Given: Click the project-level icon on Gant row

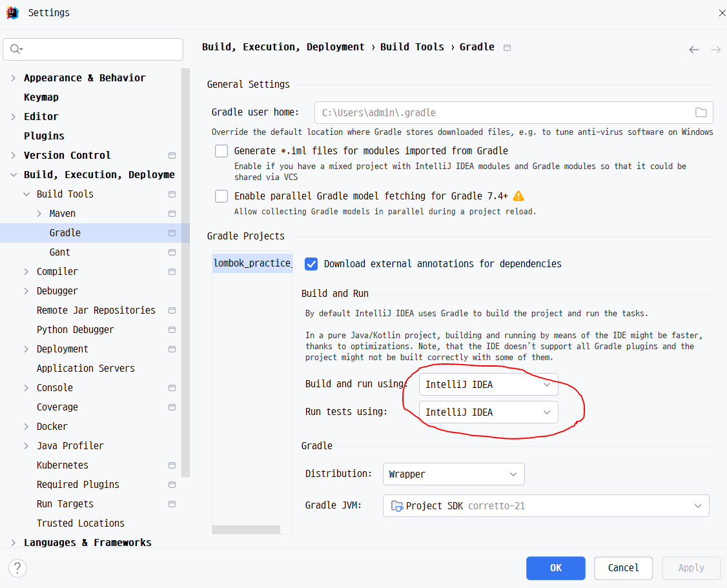Looking at the screenshot, I should tap(172, 252).
